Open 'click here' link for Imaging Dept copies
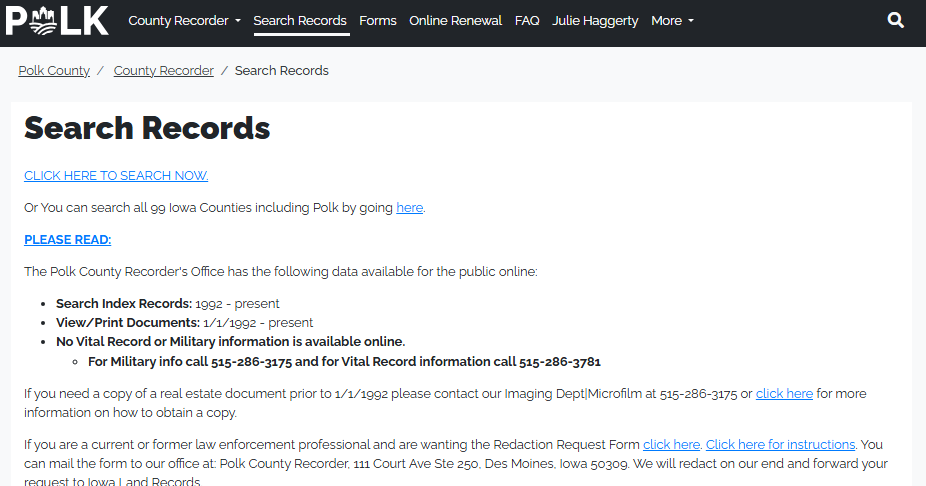926x486 pixels. (784, 394)
